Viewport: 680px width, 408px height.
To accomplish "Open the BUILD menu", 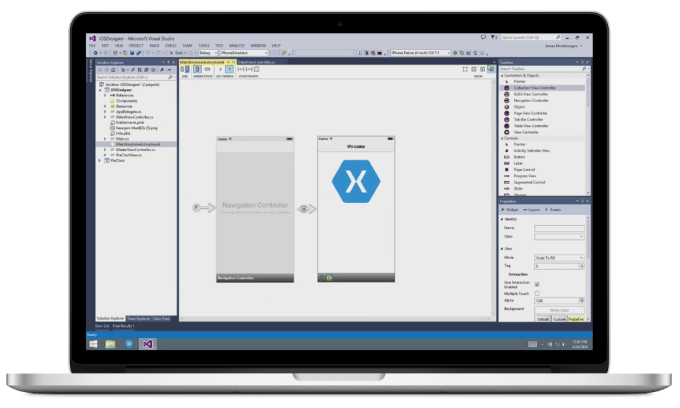I will click(154, 46).
